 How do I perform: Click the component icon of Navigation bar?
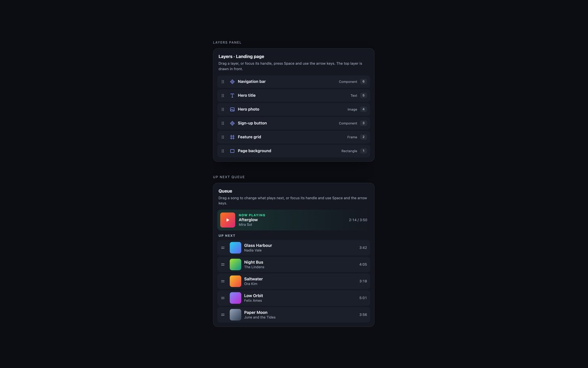pos(232,82)
